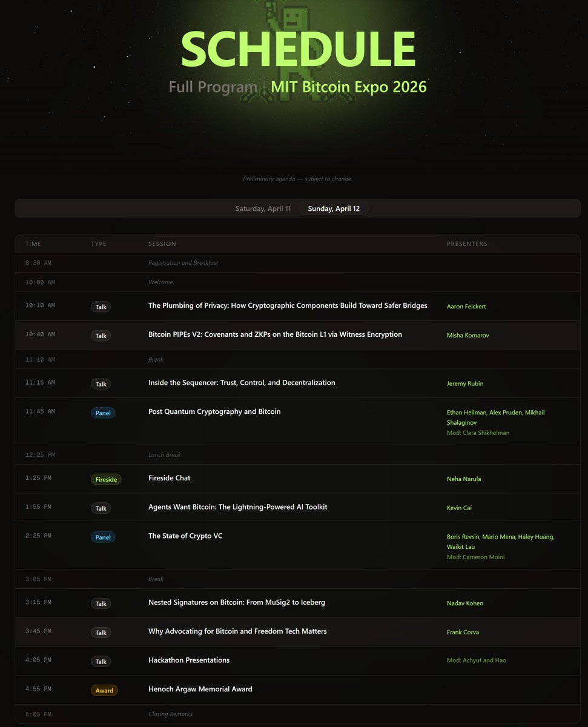
Task: Click the Full Program subtitle
Action: click(213, 87)
